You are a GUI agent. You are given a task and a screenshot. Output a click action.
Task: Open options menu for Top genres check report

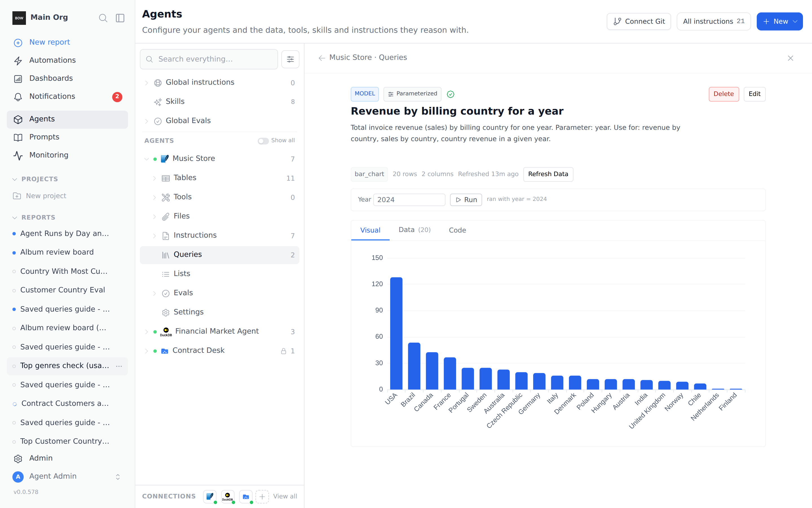119,366
